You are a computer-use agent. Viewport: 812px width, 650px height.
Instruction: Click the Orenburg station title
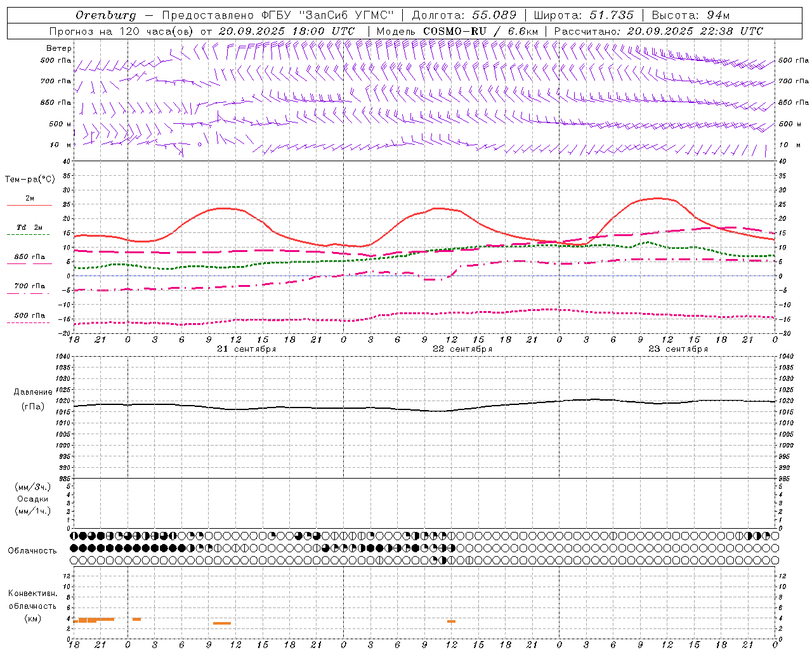pyautogui.click(x=105, y=15)
